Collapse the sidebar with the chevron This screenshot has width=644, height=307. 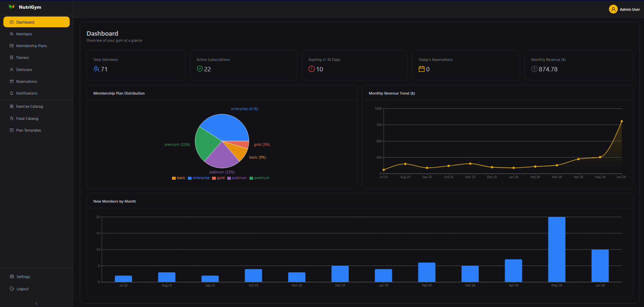click(36, 303)
